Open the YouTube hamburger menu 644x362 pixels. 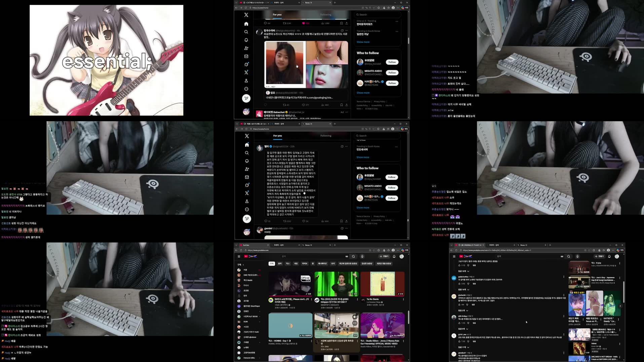coord(239,256)
